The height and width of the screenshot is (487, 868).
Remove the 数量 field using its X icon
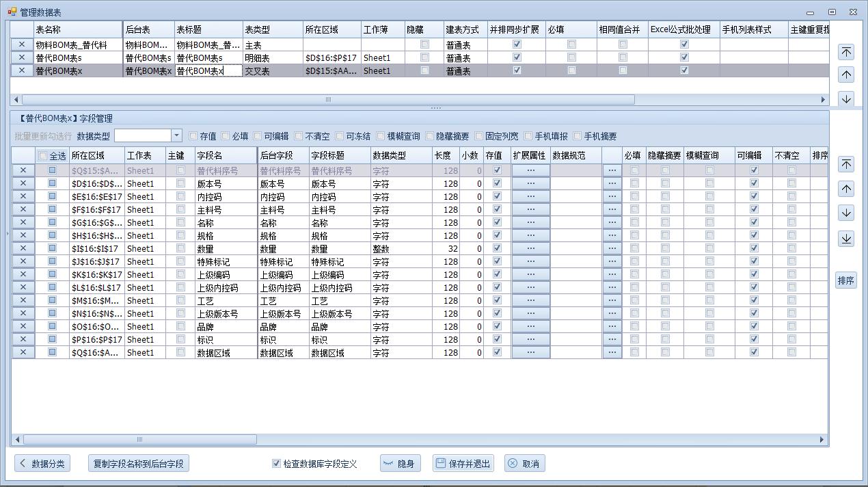click(x=23, y=248)
